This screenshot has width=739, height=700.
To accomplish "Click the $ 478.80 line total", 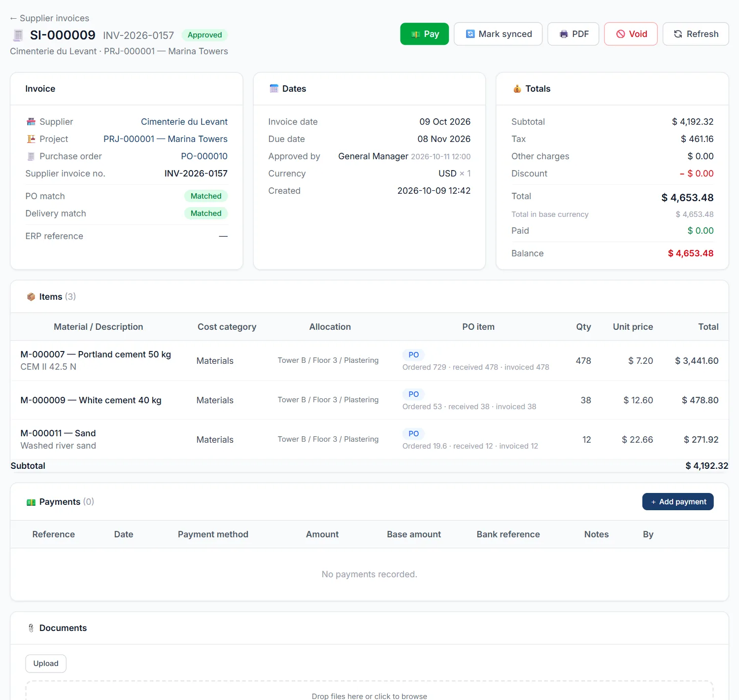I will (x=700, y=400).
